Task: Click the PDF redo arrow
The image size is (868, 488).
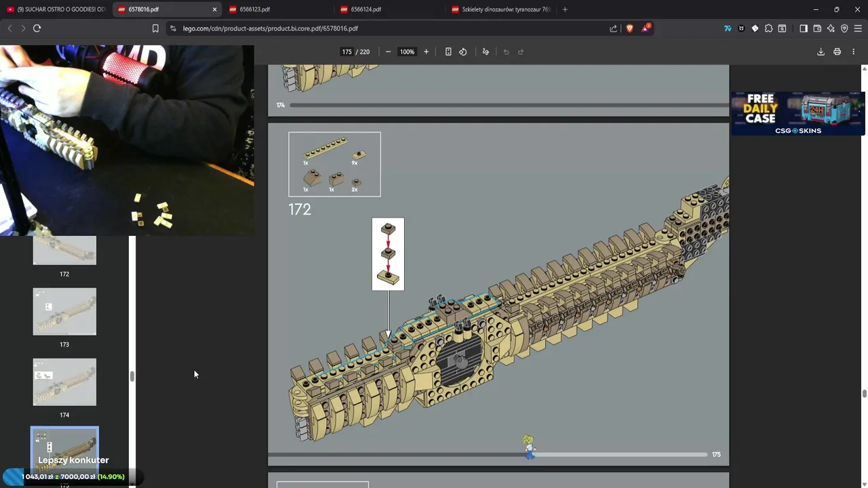Action: 521,52
